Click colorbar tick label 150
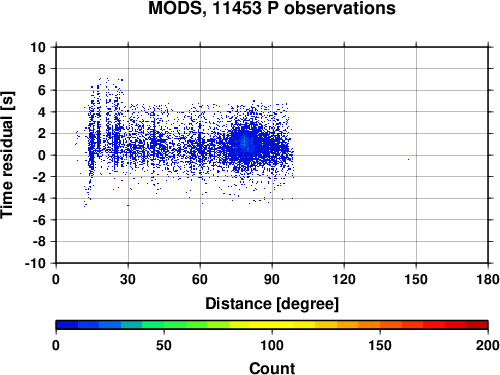Screen dimensions: 500x375 tap(380, 345)
